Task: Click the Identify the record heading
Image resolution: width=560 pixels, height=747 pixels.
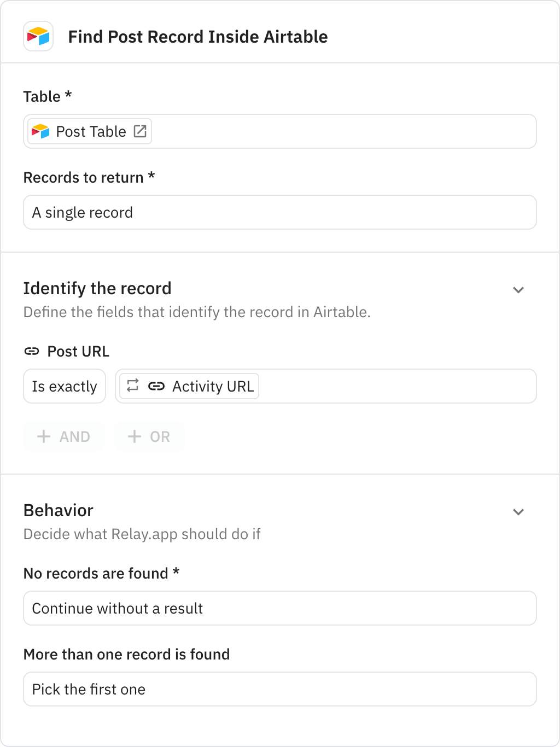Action: pos(97,288)
